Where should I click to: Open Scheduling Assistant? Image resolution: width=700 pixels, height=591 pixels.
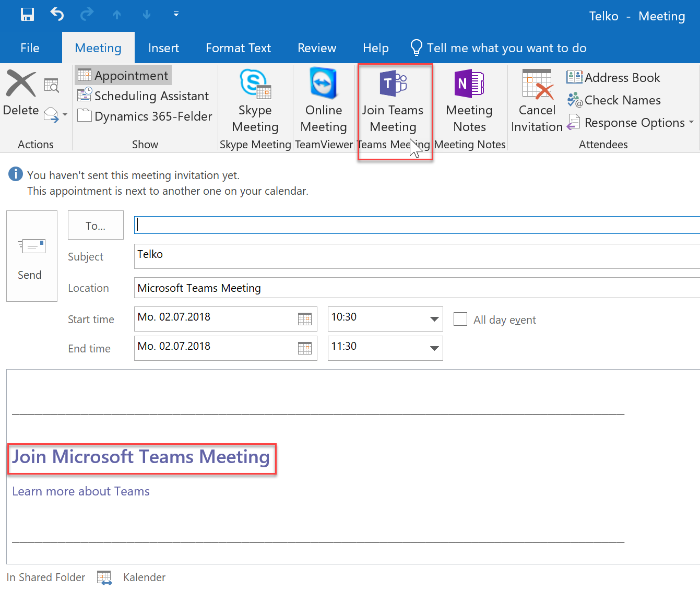point(143,96)
